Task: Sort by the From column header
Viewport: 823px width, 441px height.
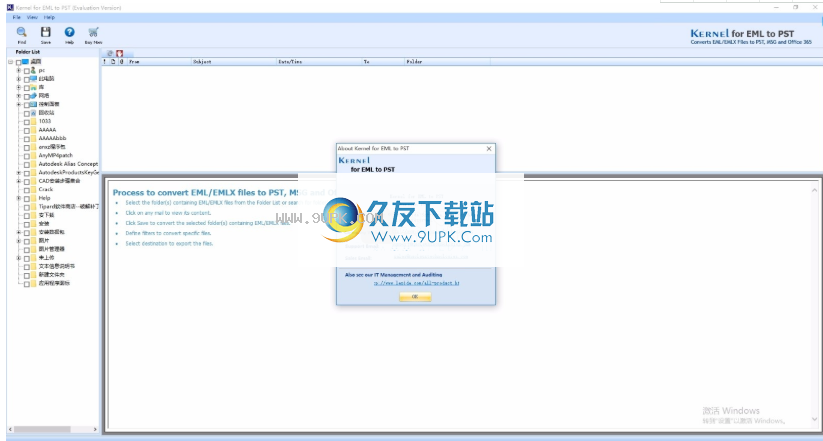Action: pos(159,61)
